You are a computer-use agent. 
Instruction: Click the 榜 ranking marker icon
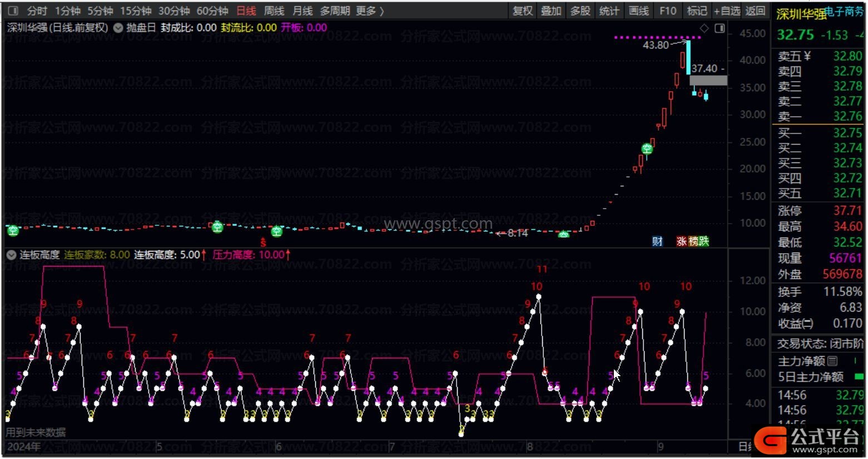coord(693,241)
